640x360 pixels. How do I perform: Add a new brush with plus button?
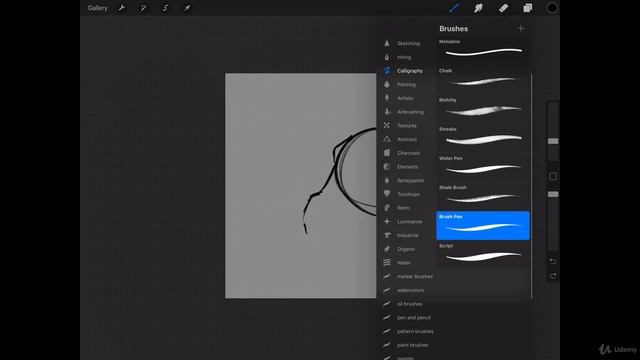point(521,29)
